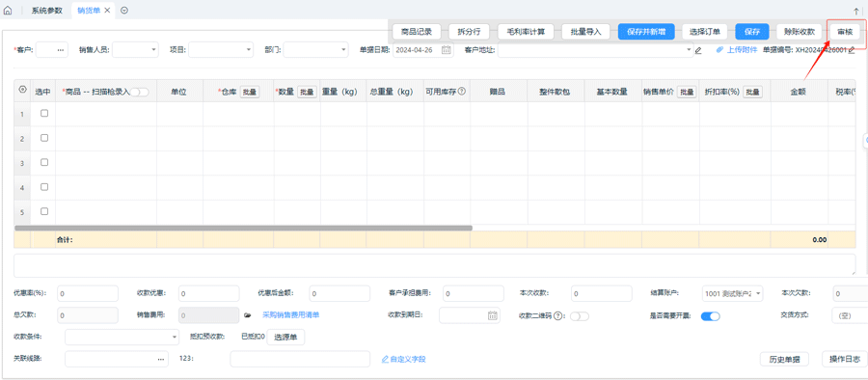Open table column settings gear icon
Screen dimensions: 868x380
(x=22, y=89)
